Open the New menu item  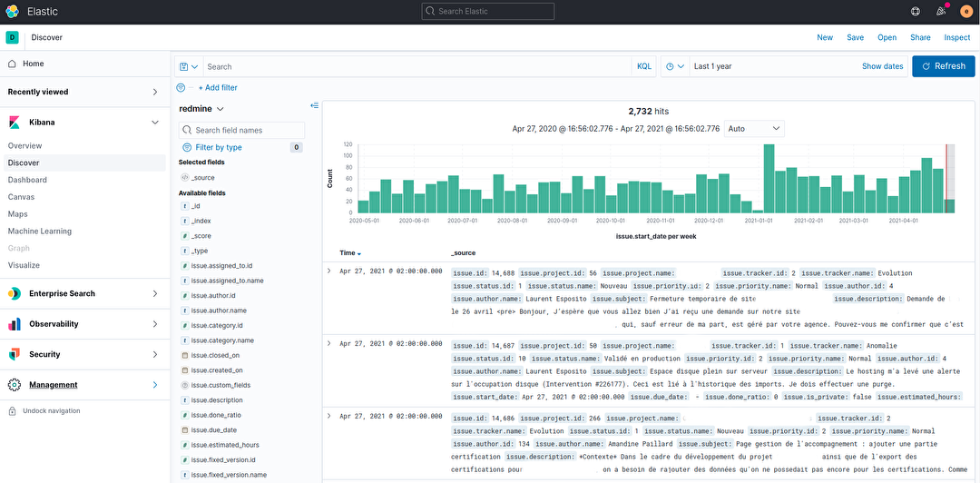(x=825, y=37)
